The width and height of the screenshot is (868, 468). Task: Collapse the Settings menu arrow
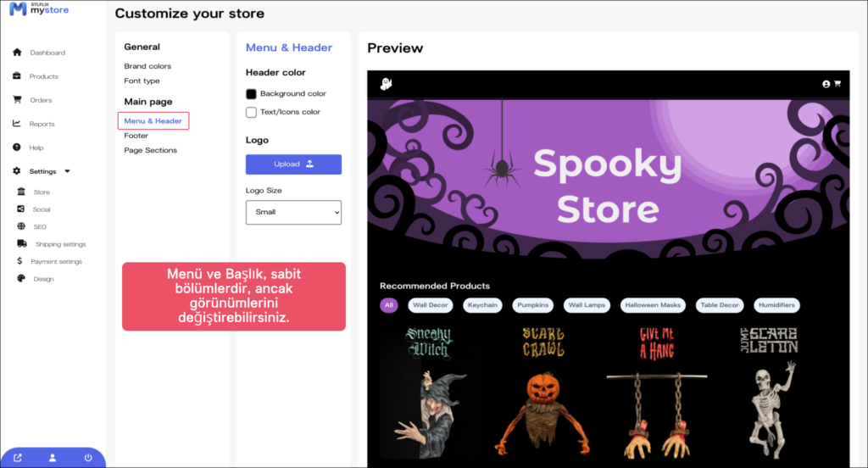[68, 171]
